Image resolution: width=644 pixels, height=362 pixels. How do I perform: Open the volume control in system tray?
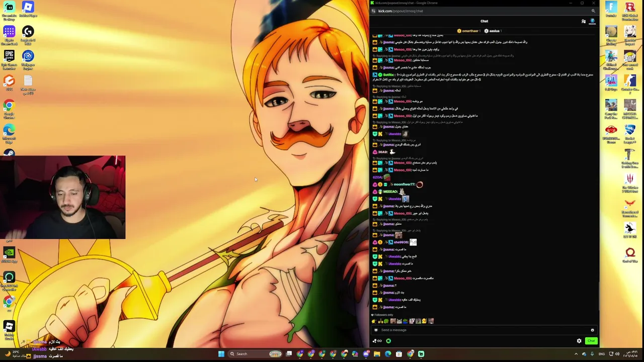pyautogui.click(x=617, y=354)
